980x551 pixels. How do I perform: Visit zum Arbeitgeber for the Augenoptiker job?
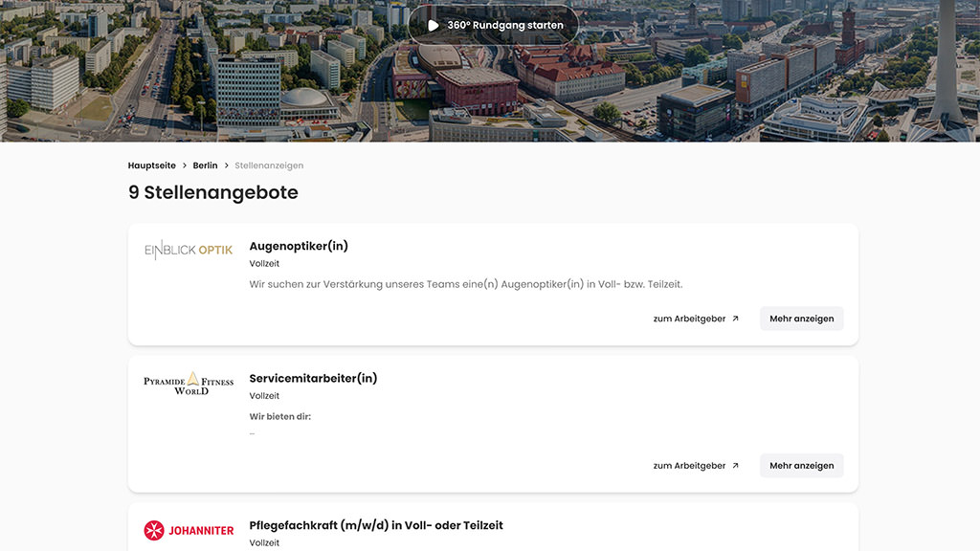689,319
